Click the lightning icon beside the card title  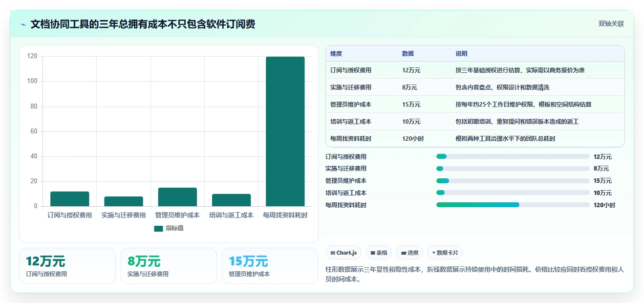(23, 24)
